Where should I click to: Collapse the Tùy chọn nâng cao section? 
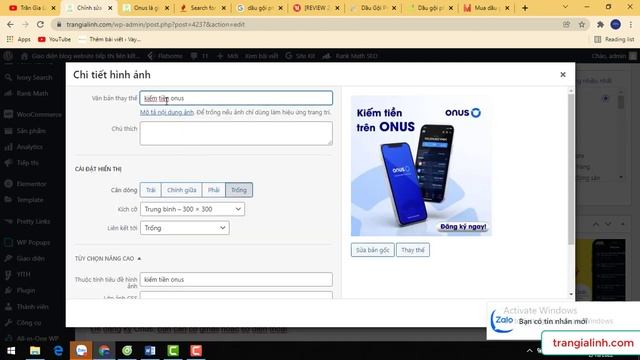pyautogui.click(x=108, y=258)
